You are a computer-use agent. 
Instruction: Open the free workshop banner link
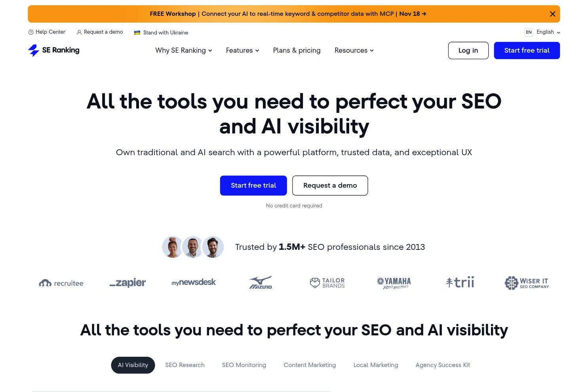point(288,14)
